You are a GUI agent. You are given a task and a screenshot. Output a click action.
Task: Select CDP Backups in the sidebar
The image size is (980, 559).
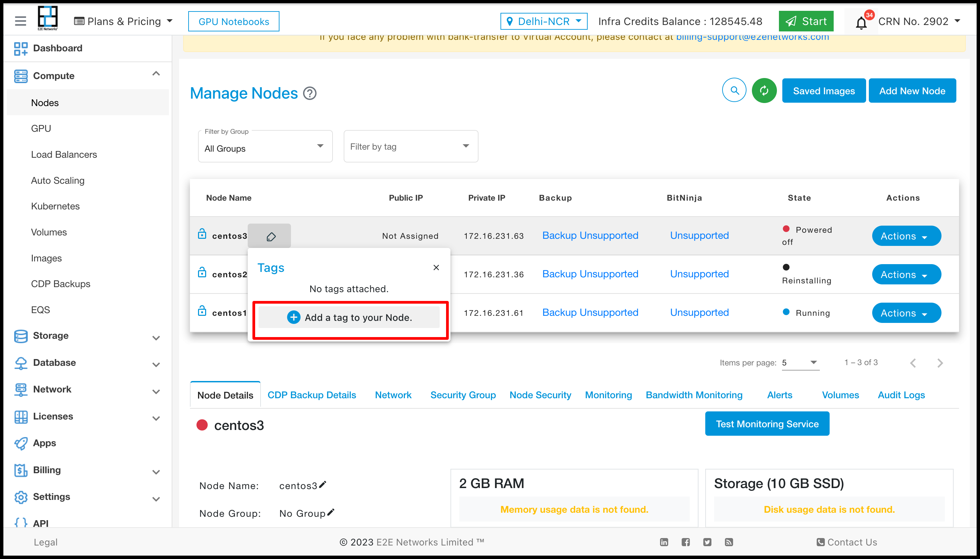point(61,284)
